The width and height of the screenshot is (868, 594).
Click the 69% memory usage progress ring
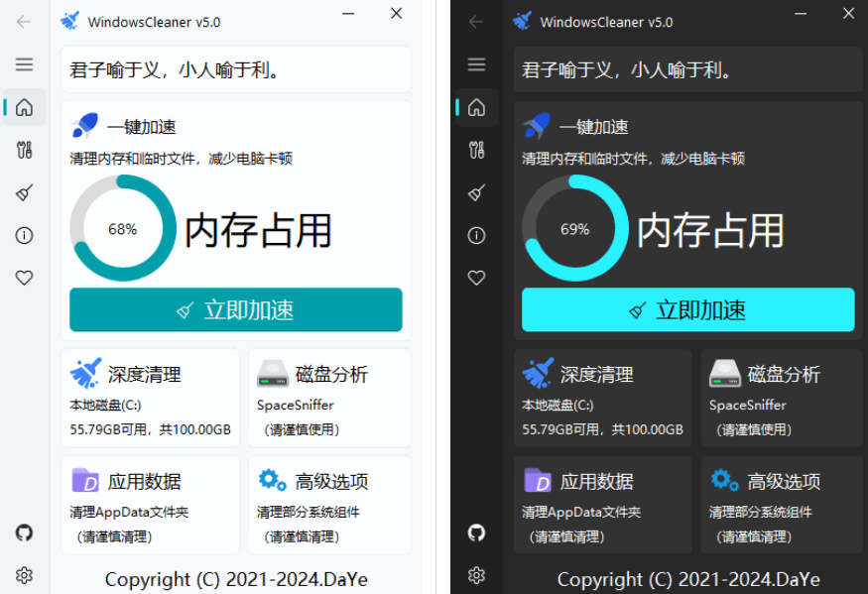pyautogui.click(x=575, y=228)
